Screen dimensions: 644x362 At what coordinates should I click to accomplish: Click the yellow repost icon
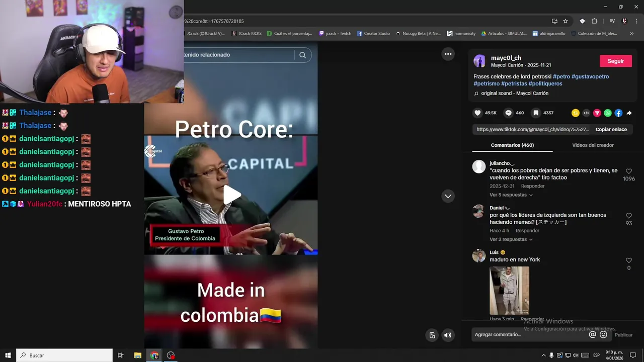click(575, 113)
